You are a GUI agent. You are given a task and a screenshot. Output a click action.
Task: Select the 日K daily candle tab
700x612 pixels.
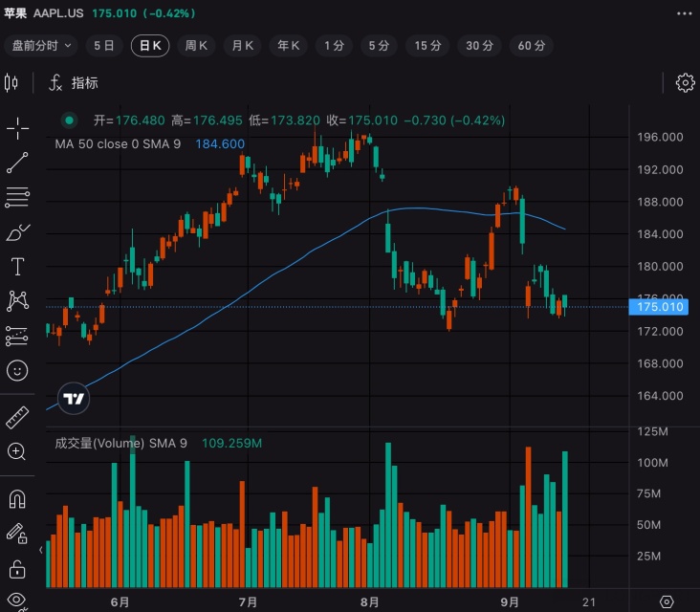tap(150, 46)
